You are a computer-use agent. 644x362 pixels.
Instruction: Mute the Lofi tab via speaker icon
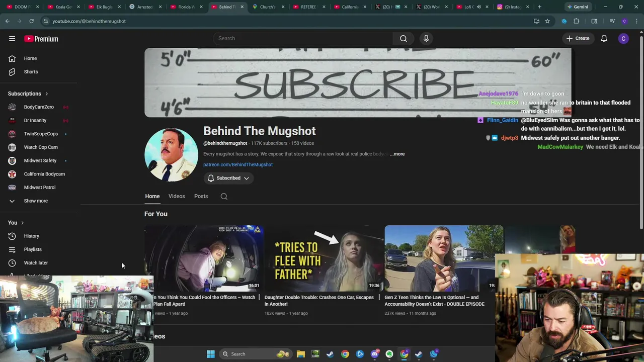coord(479,7)
